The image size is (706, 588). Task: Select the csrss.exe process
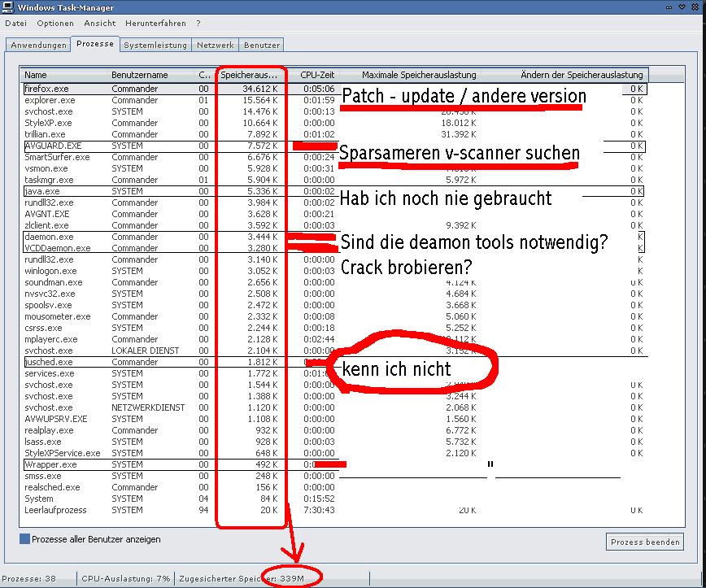tap(335, 328)
